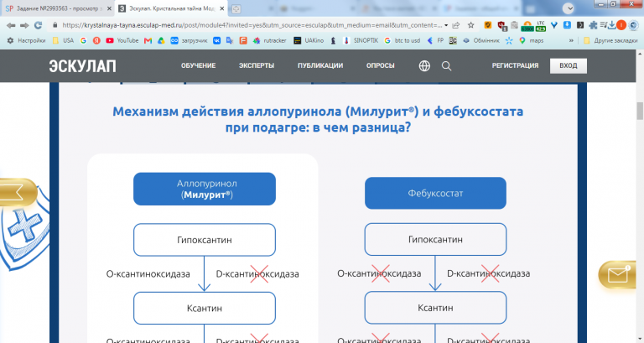Click the padlock site info icon
644x343 pixels.
(x=55, y=25)
